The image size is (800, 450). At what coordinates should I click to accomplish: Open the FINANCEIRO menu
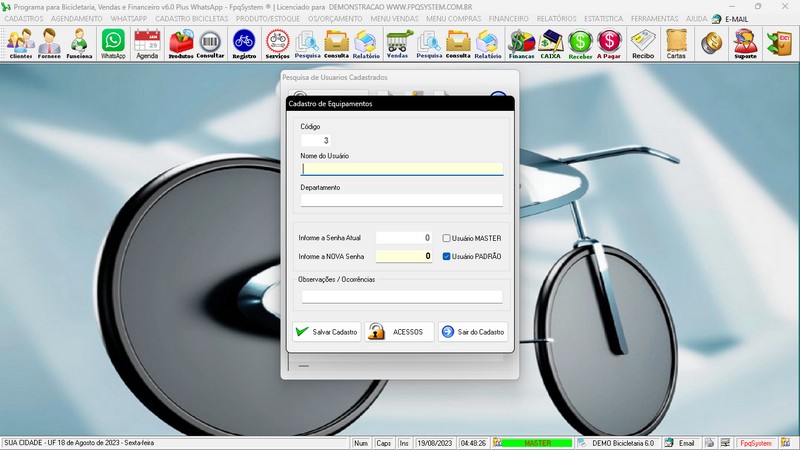click(509, 18)
